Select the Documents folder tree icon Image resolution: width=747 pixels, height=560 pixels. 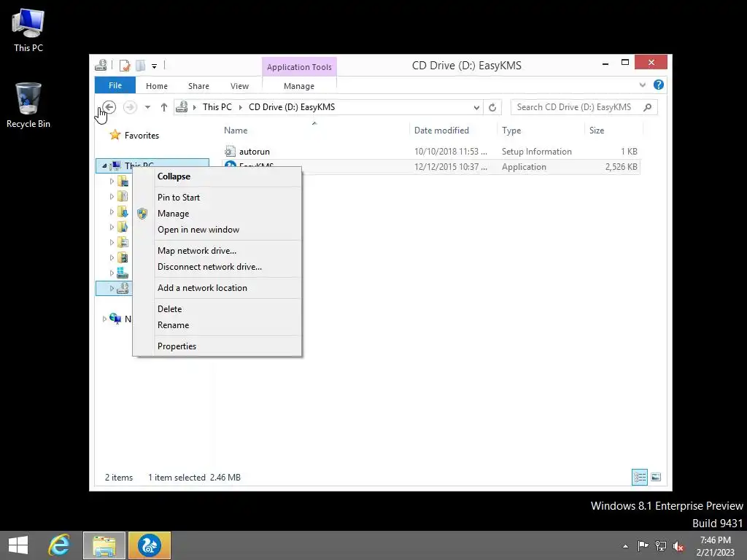point(123,196)
